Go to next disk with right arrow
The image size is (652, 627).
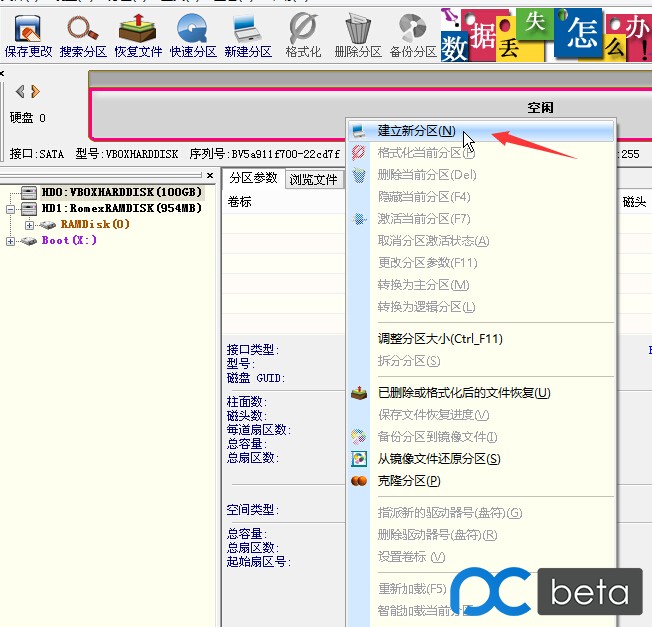35,92
